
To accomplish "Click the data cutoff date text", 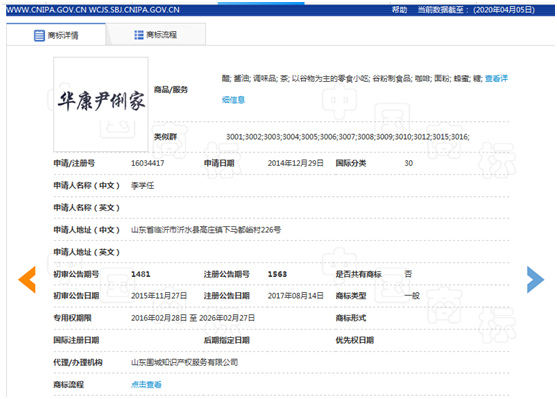I will [476, 10].
